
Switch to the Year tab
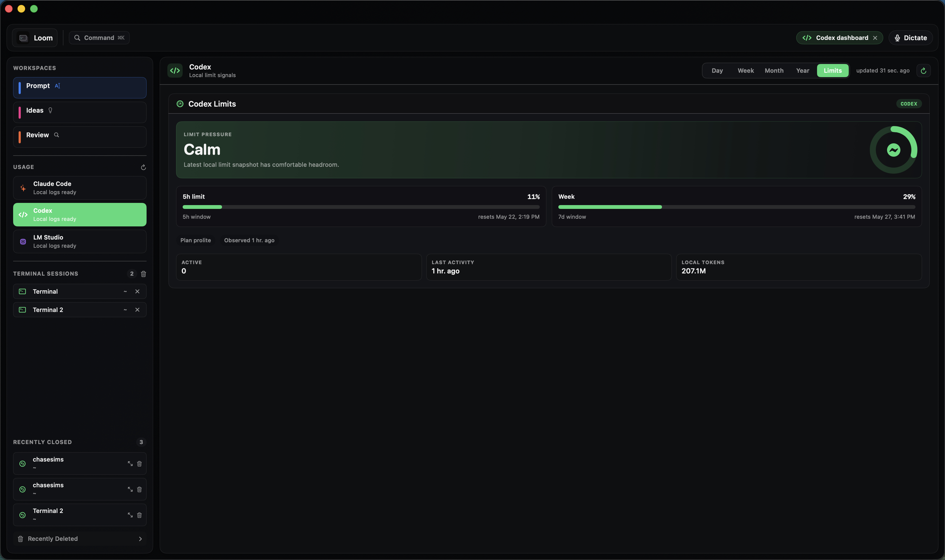click(802, 71)
